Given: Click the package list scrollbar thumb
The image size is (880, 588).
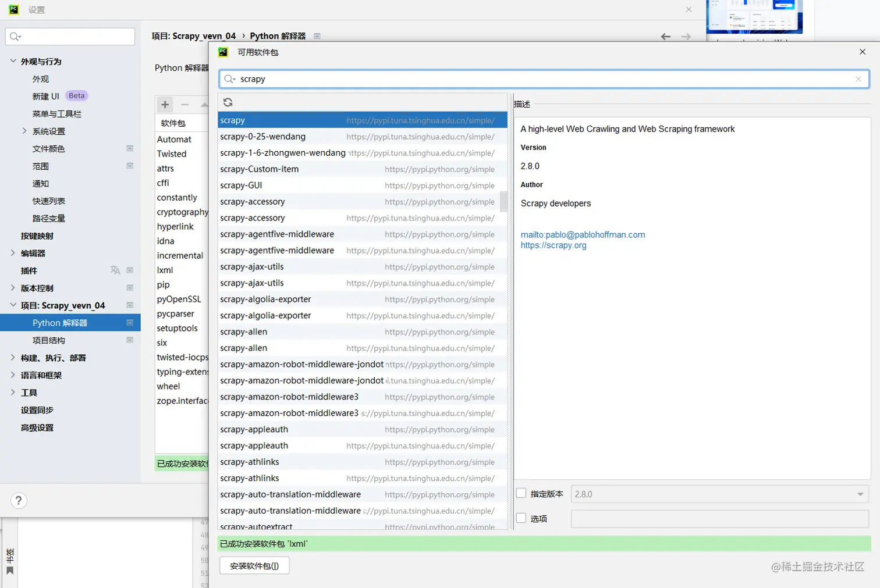Looking at the screenshot, I should [x=503, y=202].
